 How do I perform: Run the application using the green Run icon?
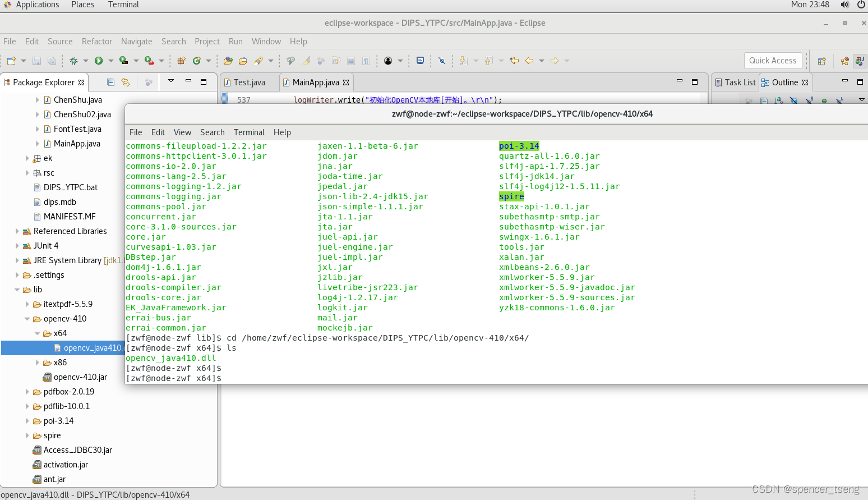tap(99, 61)
